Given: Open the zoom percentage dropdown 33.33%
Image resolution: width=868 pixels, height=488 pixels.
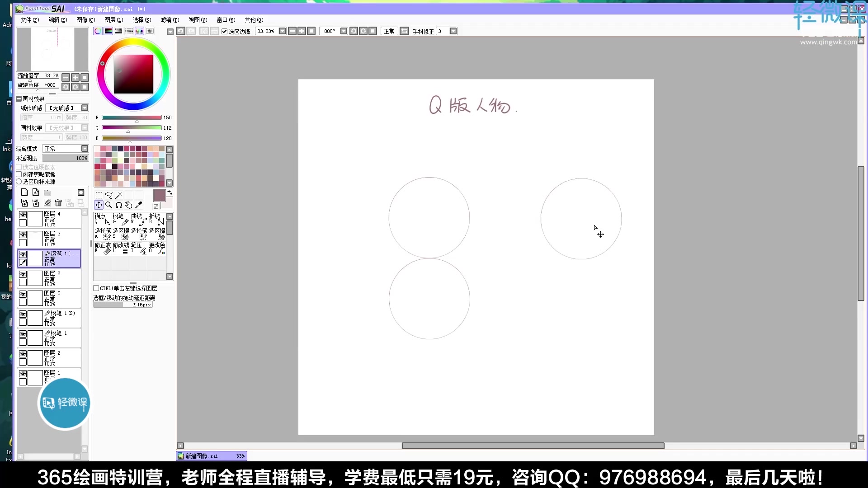Looking at the screenshot, I should tap(282, 31).
